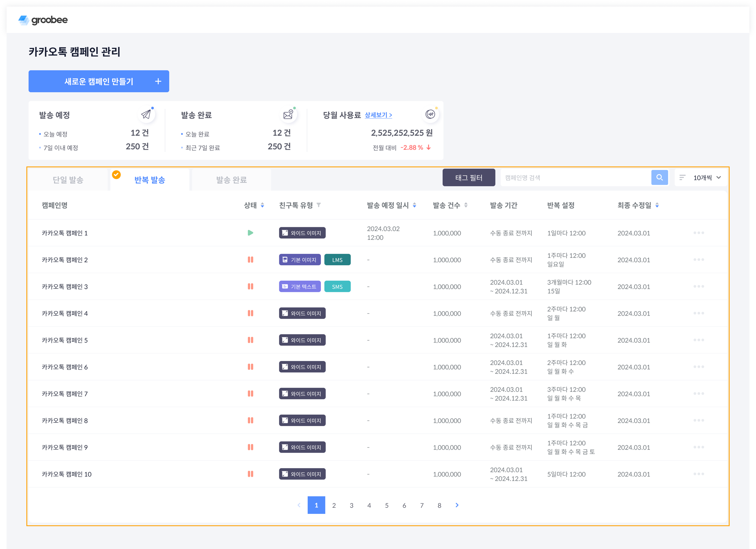This screenshot has height=549, width=756.
Task: Switch to the 단일 발송 tab
Action: pos(68,180)
